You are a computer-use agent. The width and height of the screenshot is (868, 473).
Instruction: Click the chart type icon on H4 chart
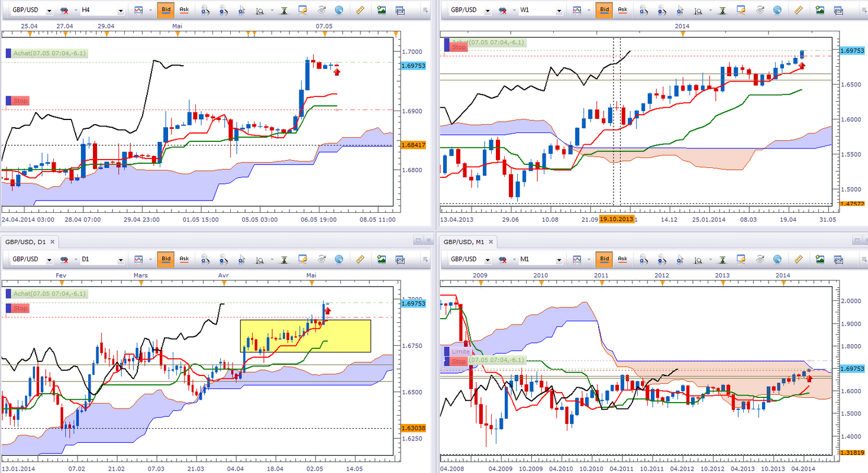click(x=140, y=10)
